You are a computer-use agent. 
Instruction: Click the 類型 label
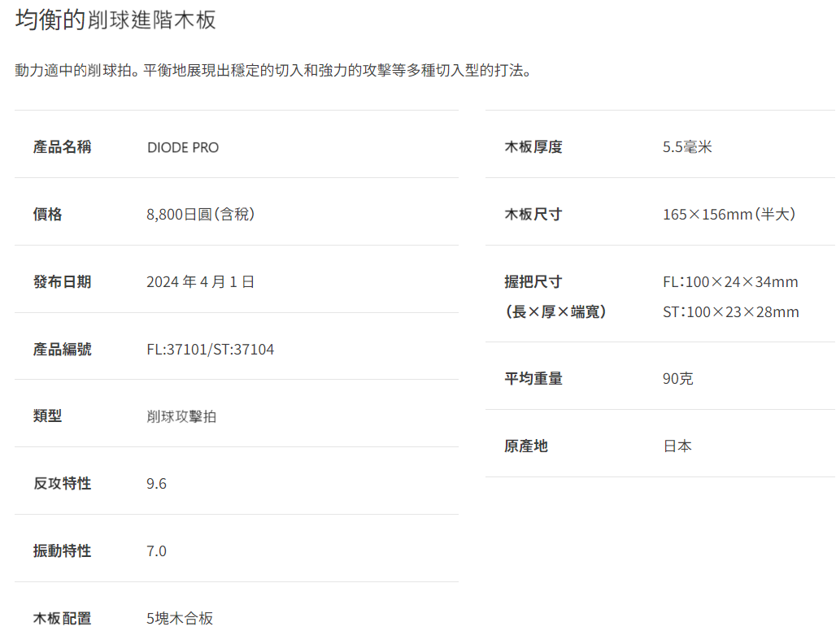coord(47,416)
